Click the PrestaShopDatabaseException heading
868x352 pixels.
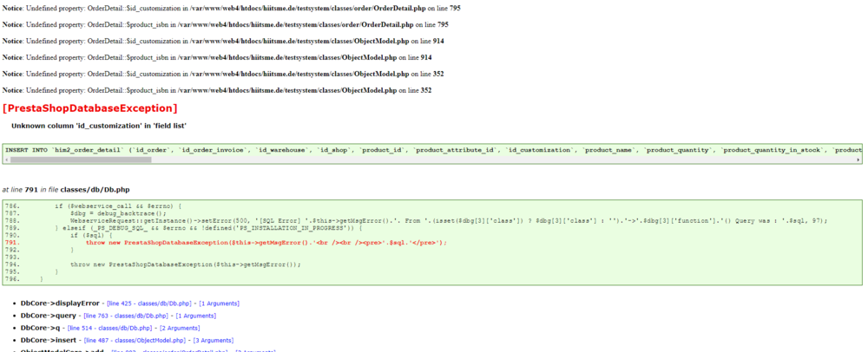click(90, 108)
